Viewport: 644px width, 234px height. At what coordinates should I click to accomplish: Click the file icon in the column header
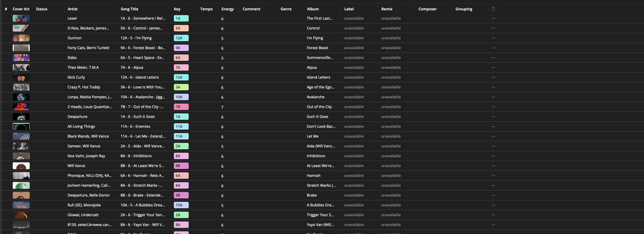click(x=493, y=9)
